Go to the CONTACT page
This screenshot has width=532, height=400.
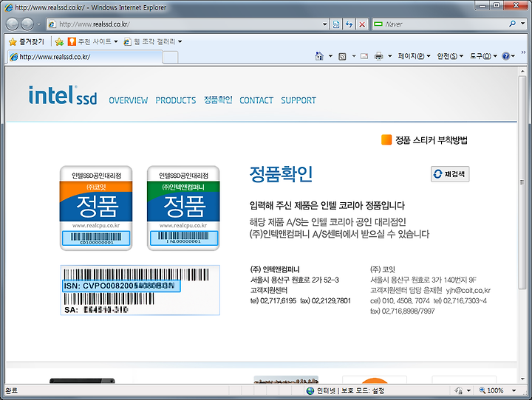(x=256, y=100)
